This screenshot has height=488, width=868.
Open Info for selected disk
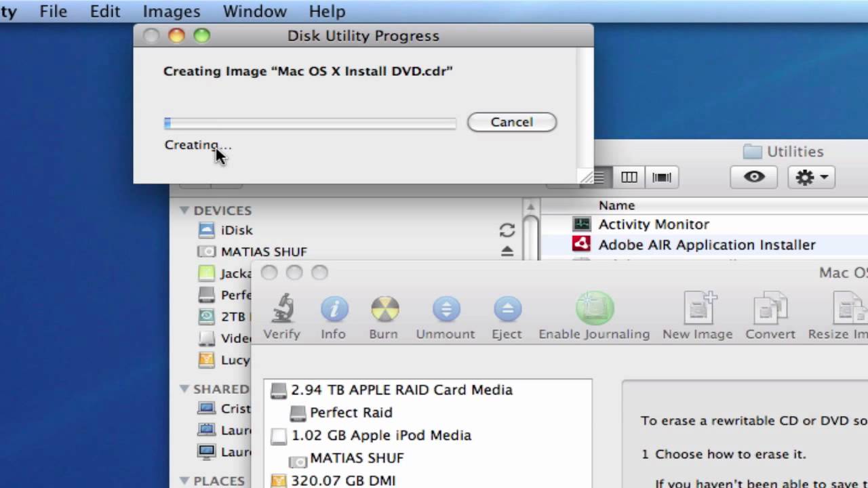coord(333,309)
